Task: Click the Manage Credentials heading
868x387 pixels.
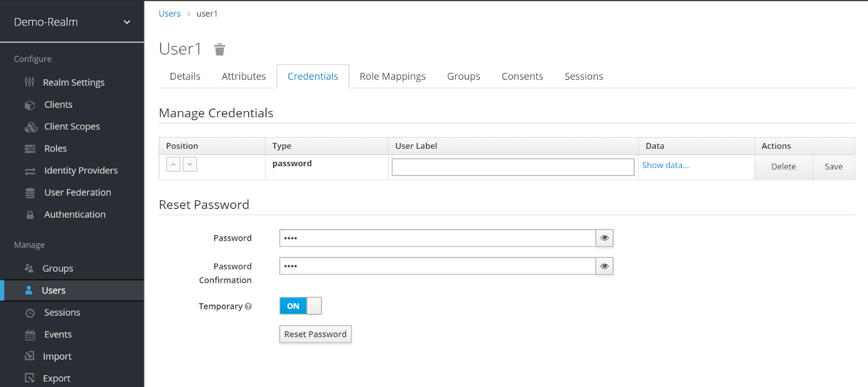Action: 216,113
